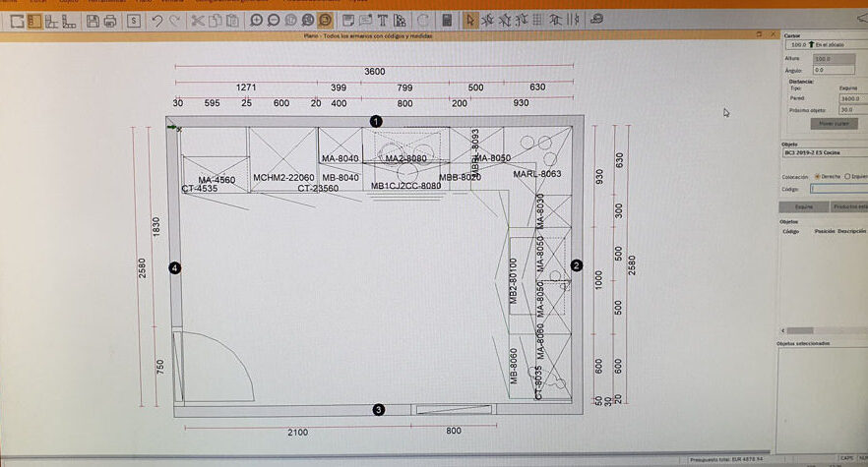The width and height of the screenshot is (868, 467).
Task: Copy the selected object
Action: point(215,21)
